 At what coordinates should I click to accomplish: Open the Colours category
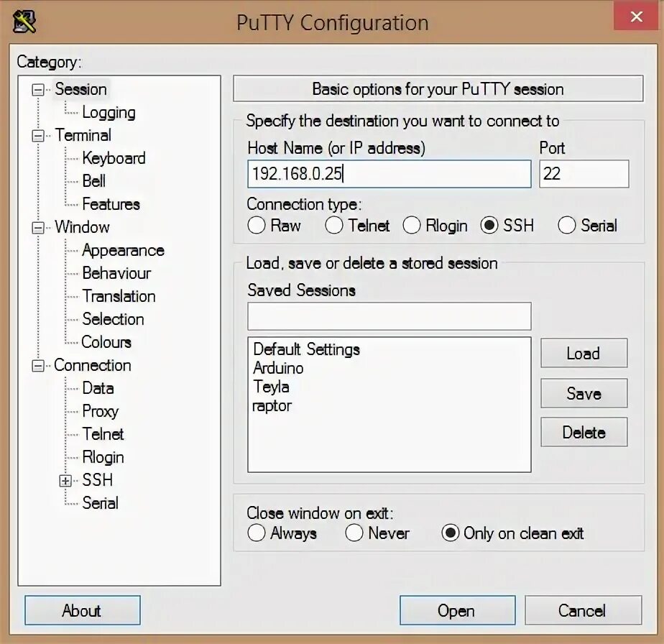[x=106, y=342]
